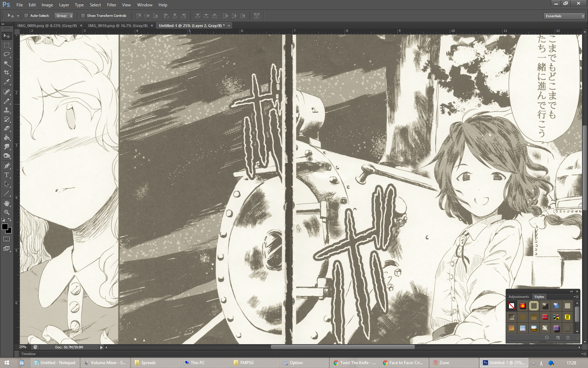588x368 pixels.
Task: Click the Windows Start button
Action: coord(7,363)
